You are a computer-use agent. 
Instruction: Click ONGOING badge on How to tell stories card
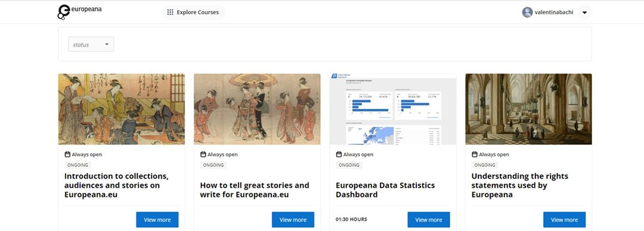(213, 165)
